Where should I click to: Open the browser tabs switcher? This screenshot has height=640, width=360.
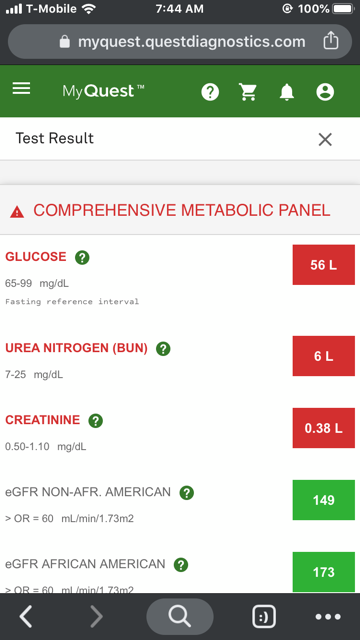coord(264,616)
